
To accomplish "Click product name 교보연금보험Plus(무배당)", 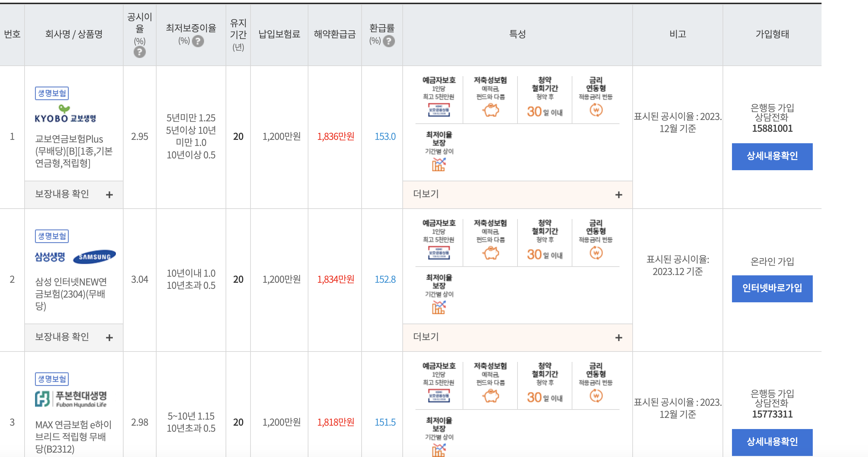I will pos(74,151).
